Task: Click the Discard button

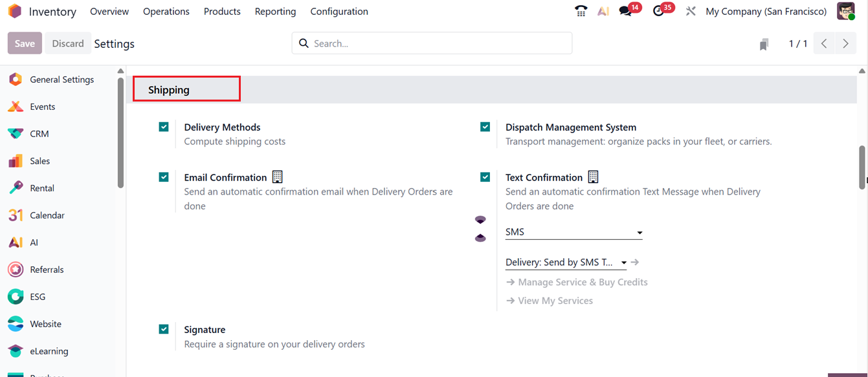Action: [x=68, y=43]
